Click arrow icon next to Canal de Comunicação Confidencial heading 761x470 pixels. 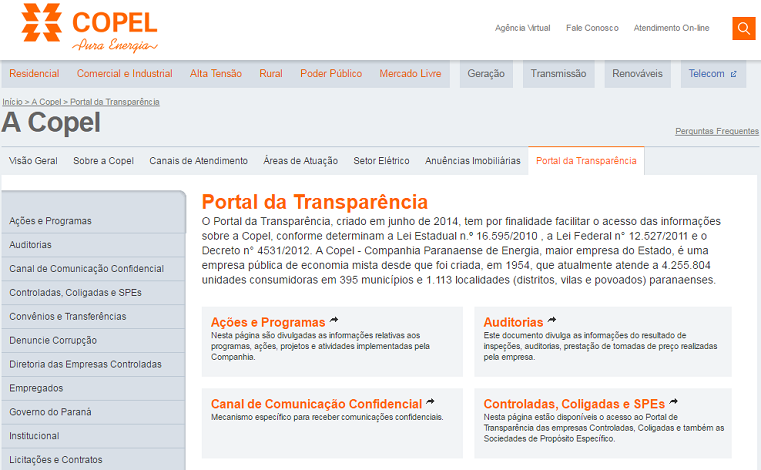tap(430, 402)
